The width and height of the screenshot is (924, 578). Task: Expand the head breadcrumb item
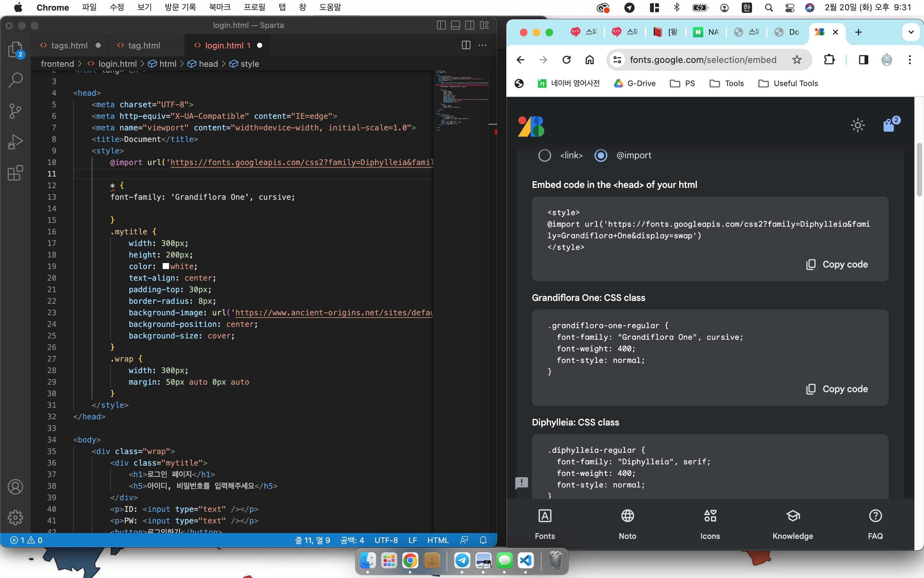click(x=203, y=64)
